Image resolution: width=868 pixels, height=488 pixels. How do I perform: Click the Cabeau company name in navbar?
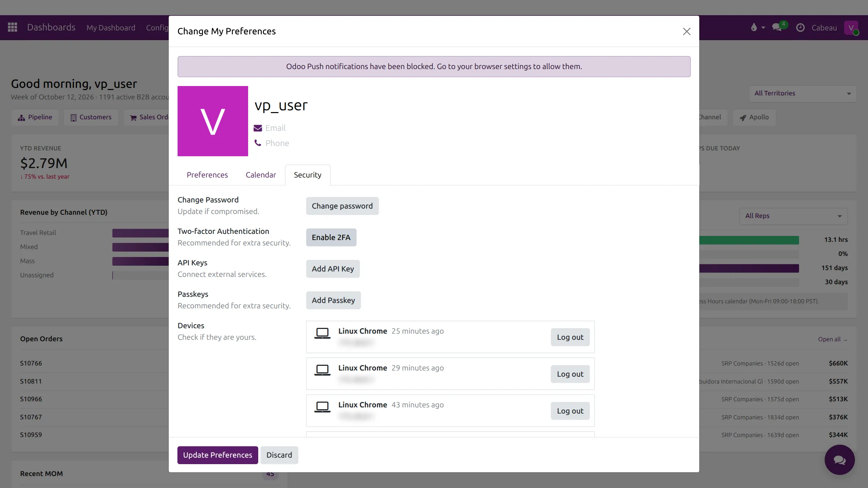824,27
